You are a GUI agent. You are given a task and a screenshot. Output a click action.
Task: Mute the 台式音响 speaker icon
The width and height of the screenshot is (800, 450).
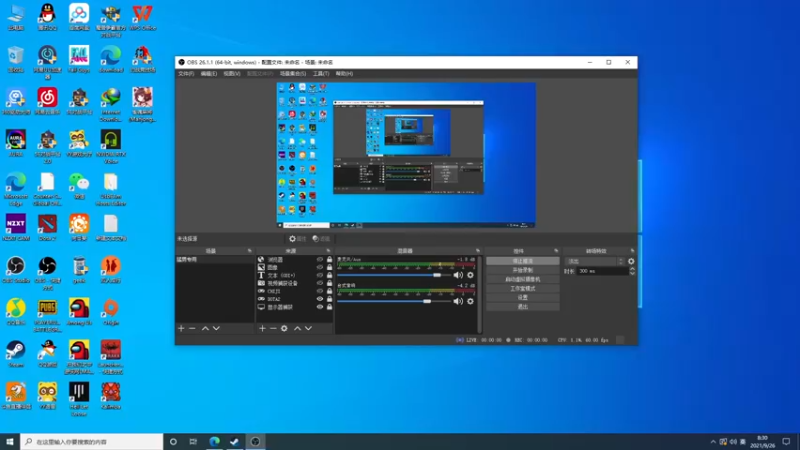458,302
